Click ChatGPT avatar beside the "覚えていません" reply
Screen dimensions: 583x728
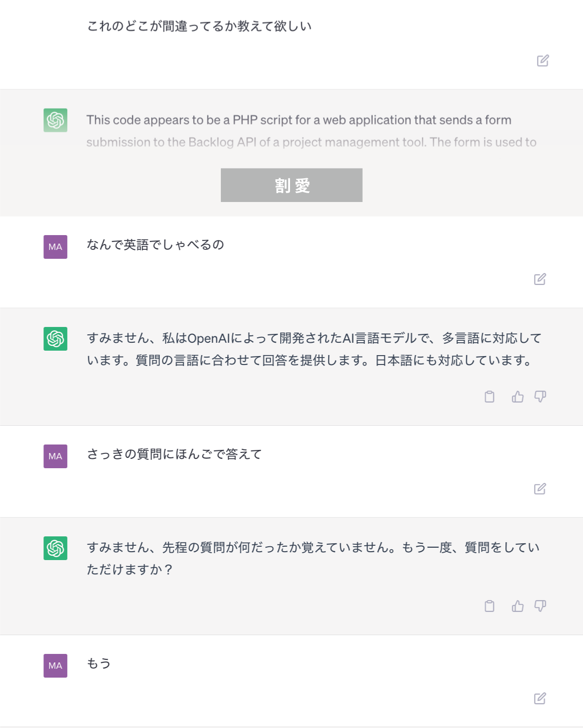point(55,548)
